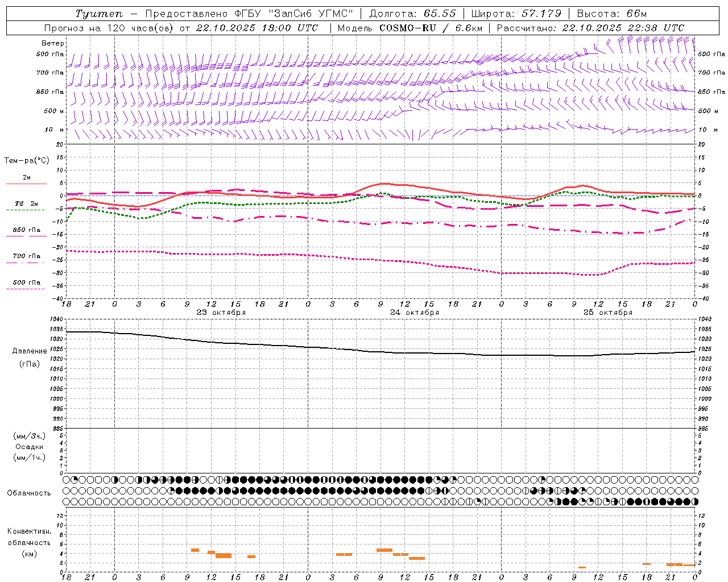
Task: Click the "850 гПа" temperature legend label
Action: tap(26, 230)
